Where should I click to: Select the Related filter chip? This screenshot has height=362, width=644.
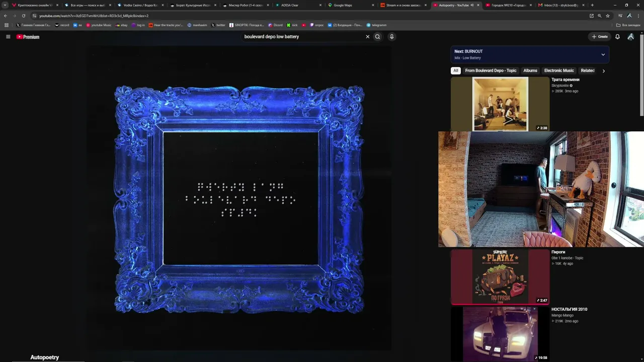[x=588, y=71]
